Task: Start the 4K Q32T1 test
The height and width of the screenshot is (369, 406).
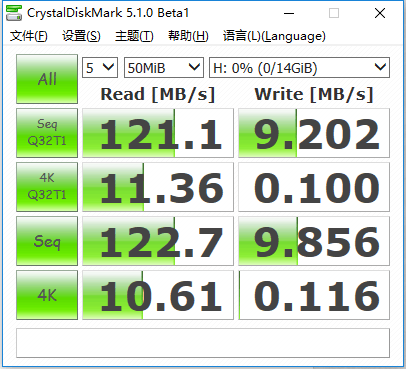Action: (47, 187)
